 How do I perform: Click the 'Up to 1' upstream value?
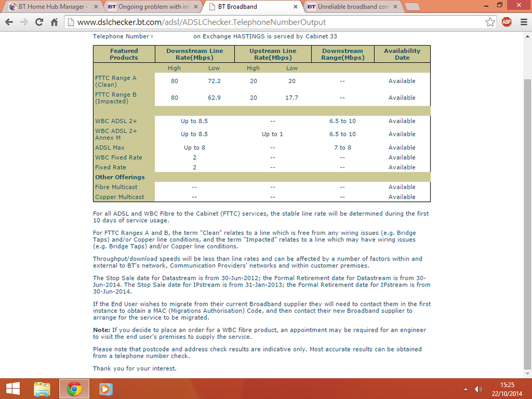click(272, 134)
